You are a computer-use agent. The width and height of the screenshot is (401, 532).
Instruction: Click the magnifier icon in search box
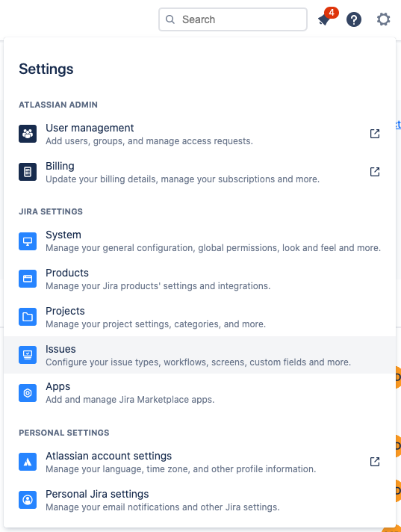(170, 19)
